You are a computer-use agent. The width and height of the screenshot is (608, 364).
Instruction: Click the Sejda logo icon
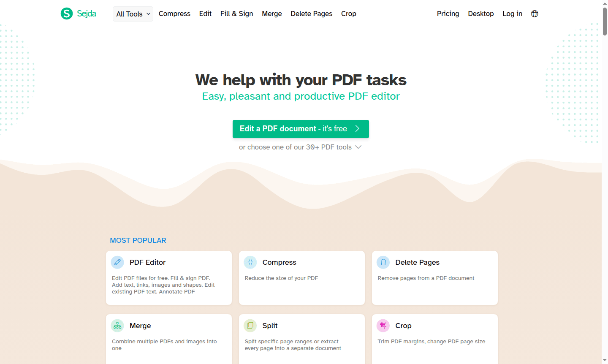click(x=67, y=14)
